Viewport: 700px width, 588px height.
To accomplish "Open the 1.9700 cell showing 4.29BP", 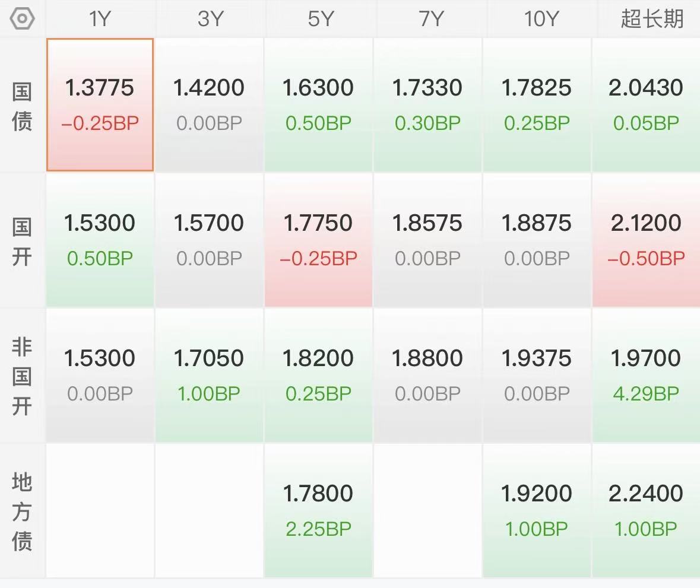I will (x=646, y=375).
